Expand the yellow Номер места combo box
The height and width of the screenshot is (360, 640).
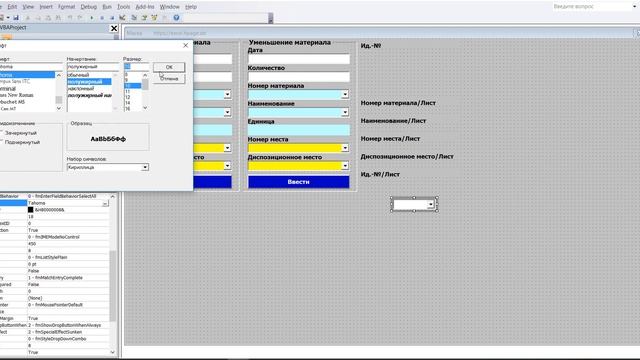[345, 148]
